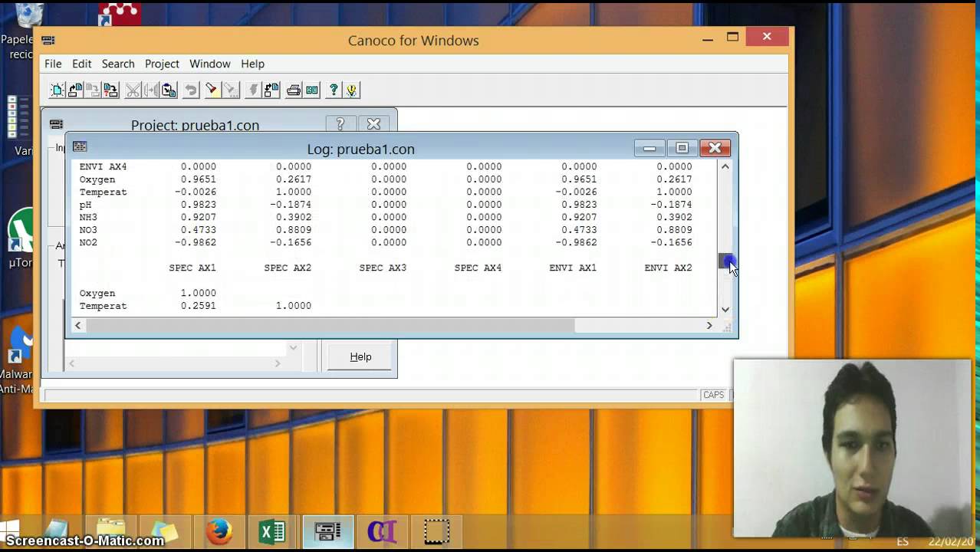Click the Log window vertical scrollbar thumb
This screenshot has width=980, height=552.
[725, 261]
